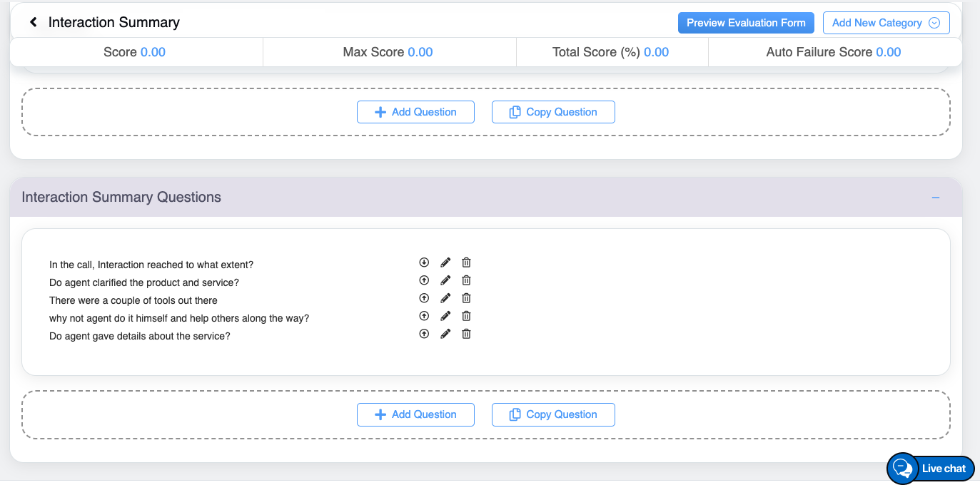Move up the 'Do agent gave details' question

tap(424, 334)
